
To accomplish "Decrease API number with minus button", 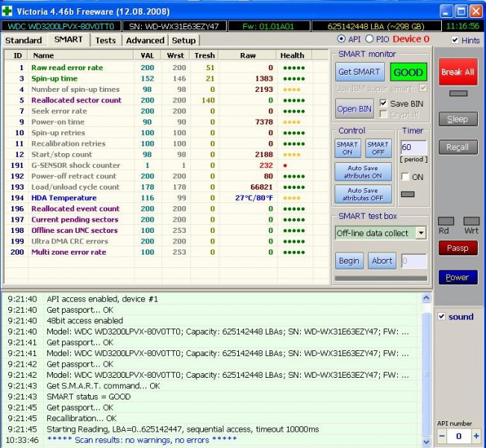I will (x=442, y=436).
